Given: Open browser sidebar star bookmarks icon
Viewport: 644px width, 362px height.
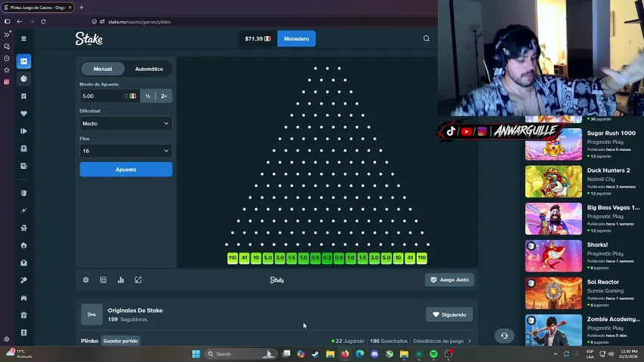Looking at the screenshot, I should pyautogui.click(x=7, y=70).
